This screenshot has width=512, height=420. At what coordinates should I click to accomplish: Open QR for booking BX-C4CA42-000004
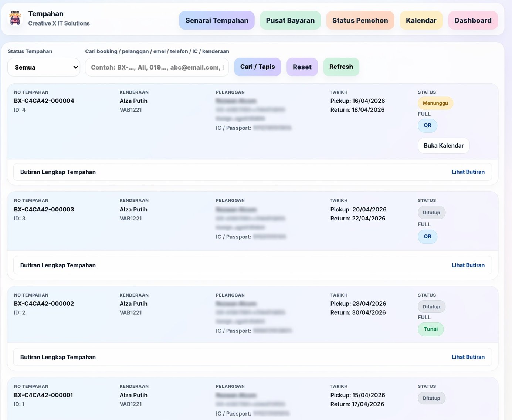pyautogui.click(x=427, y=125)
